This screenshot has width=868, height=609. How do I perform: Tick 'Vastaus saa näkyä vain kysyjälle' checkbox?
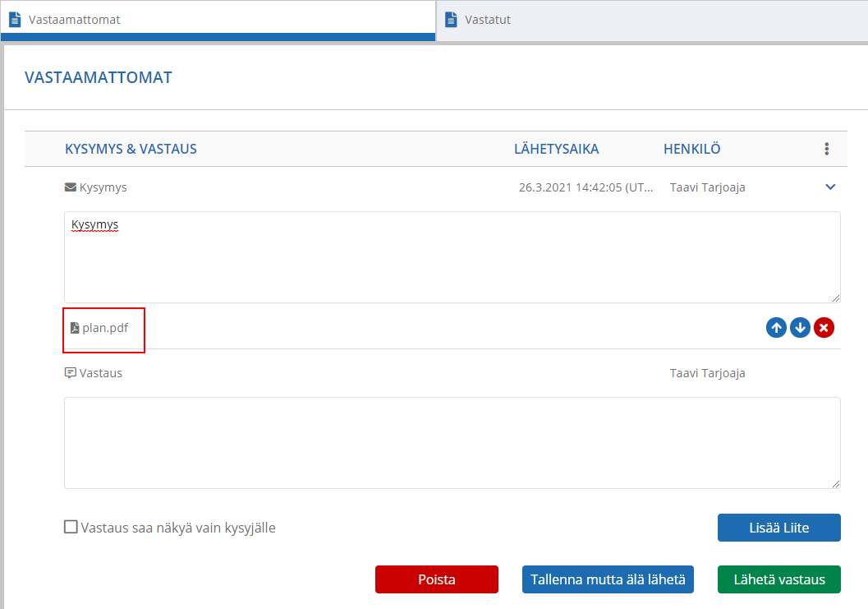point(71,527)
